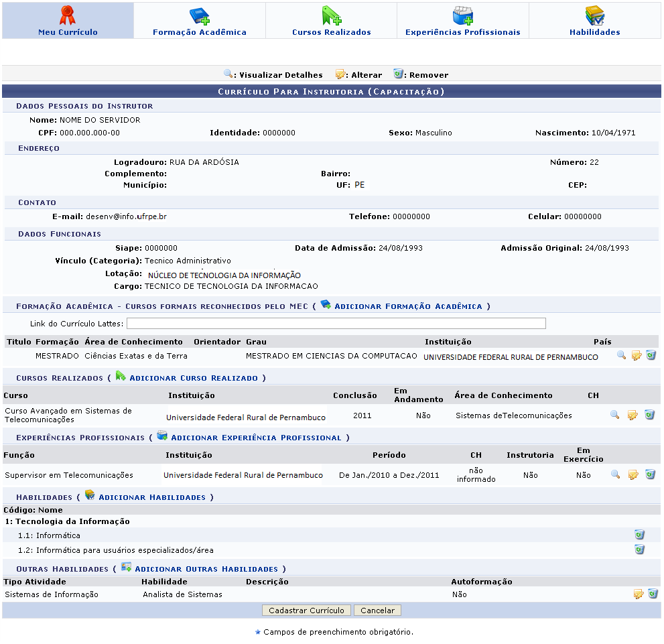View details of Supervisor em Telecomunicações experience

(615, 475)
